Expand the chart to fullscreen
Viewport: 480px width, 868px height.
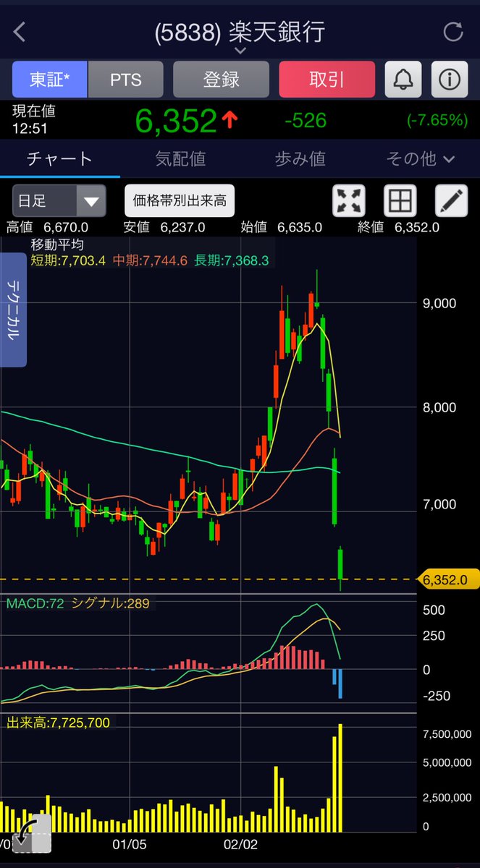[349, 201]
